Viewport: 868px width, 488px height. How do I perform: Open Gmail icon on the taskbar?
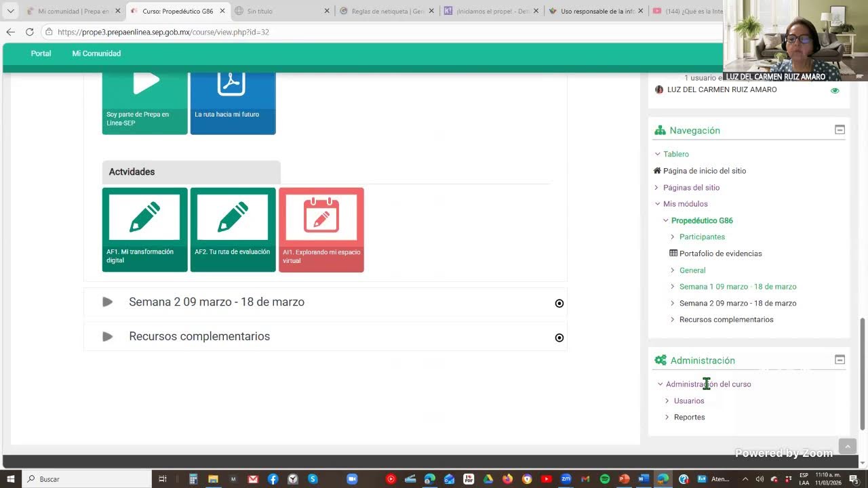click(x=253, y=479)
